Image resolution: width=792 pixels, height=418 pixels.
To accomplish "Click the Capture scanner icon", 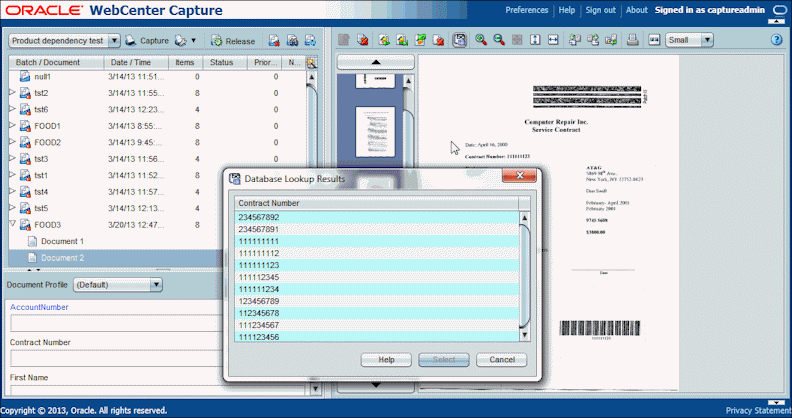I will pos(130,41).
